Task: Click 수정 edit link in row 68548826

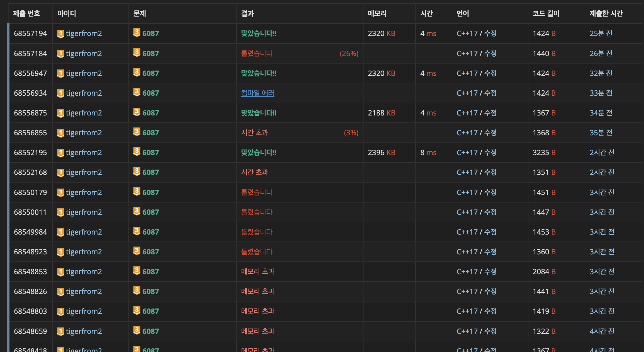Action: [490, 291]
